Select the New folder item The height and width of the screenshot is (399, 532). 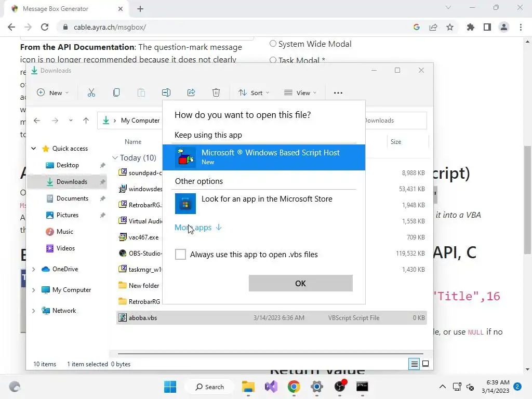click(139, 285)
